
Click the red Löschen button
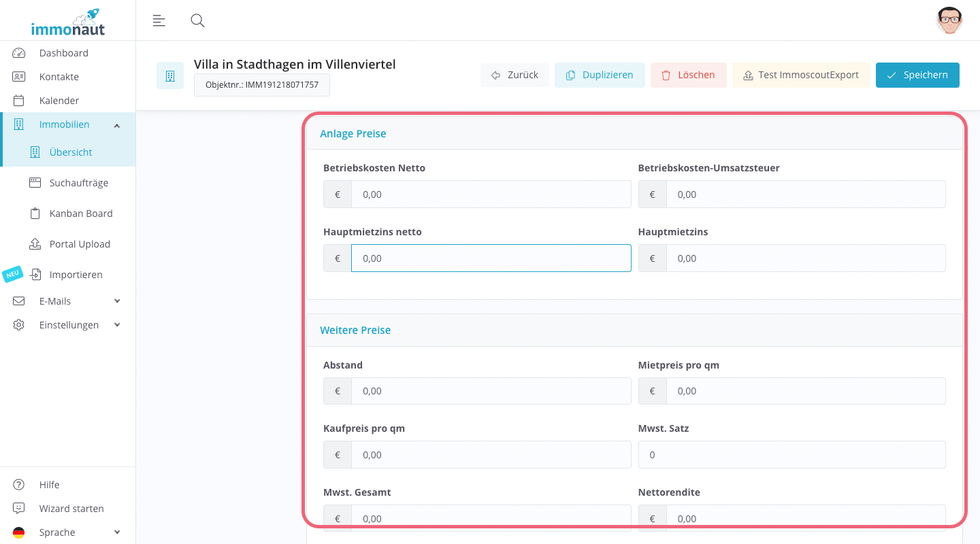(688, 75)
